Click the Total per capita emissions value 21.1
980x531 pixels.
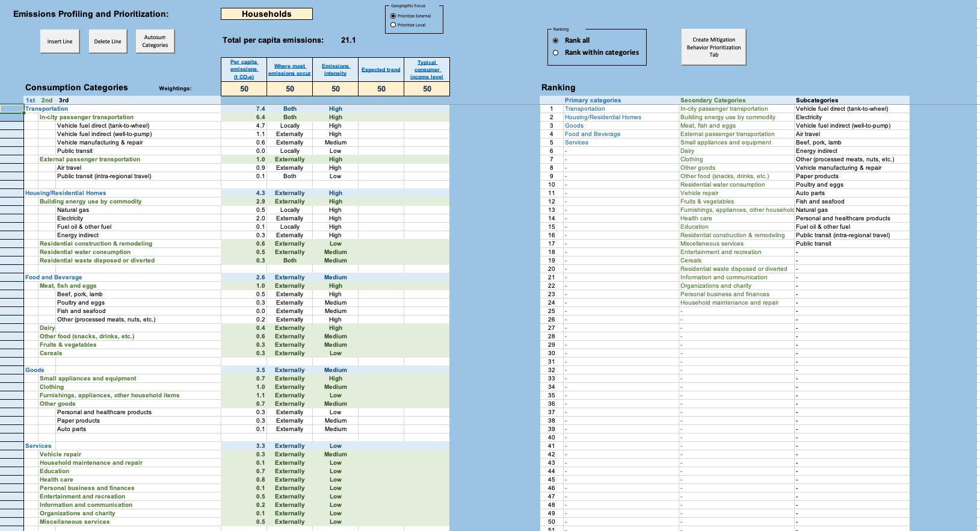[x=348, y=40]
